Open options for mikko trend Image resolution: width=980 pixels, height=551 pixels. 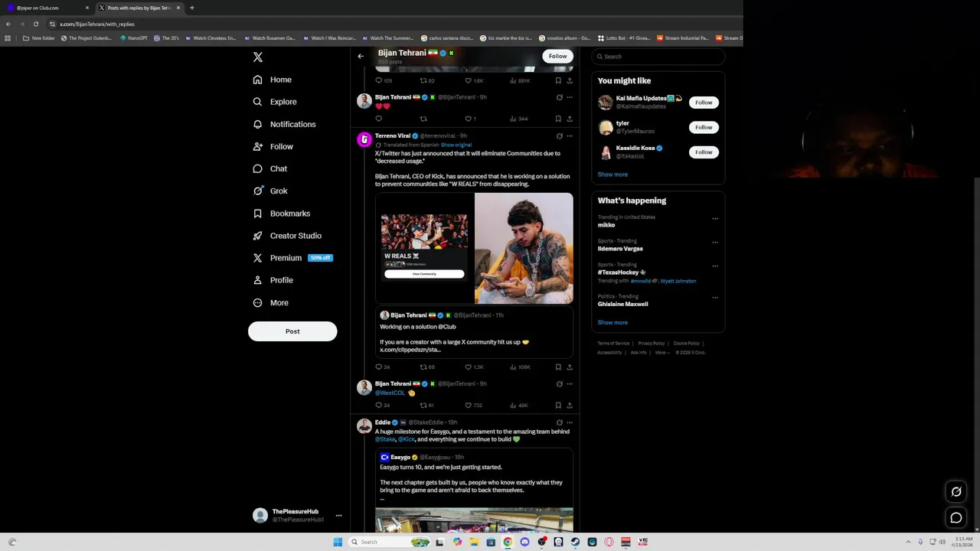coord(715,219)
